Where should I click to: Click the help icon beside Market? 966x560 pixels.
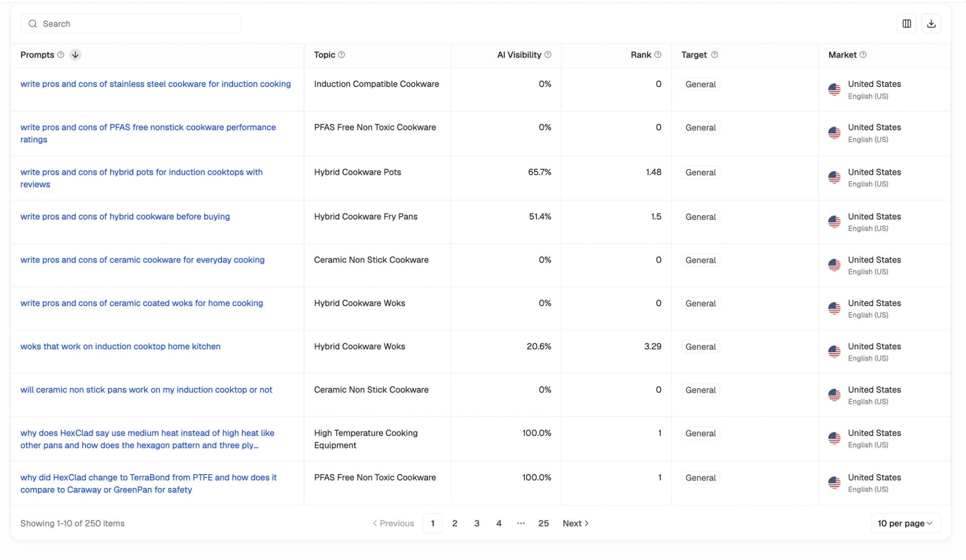(863, 55)
